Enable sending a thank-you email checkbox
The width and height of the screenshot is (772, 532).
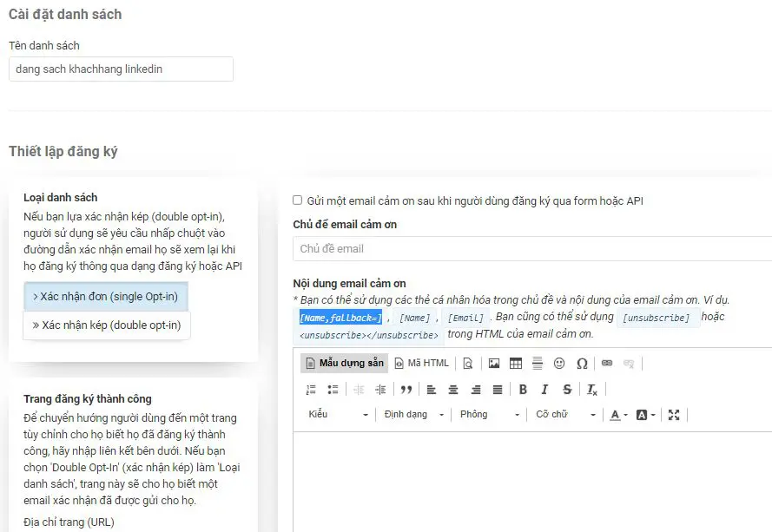coord(298,200)
